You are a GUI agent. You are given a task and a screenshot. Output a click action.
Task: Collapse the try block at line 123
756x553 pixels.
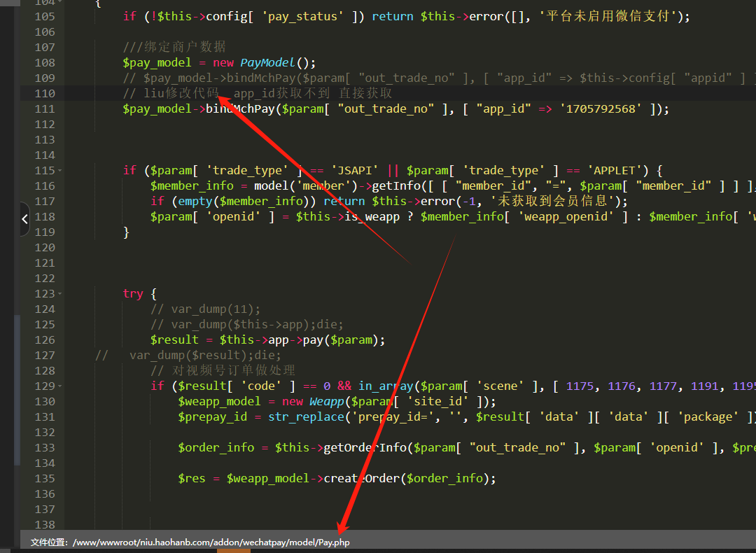59,294
